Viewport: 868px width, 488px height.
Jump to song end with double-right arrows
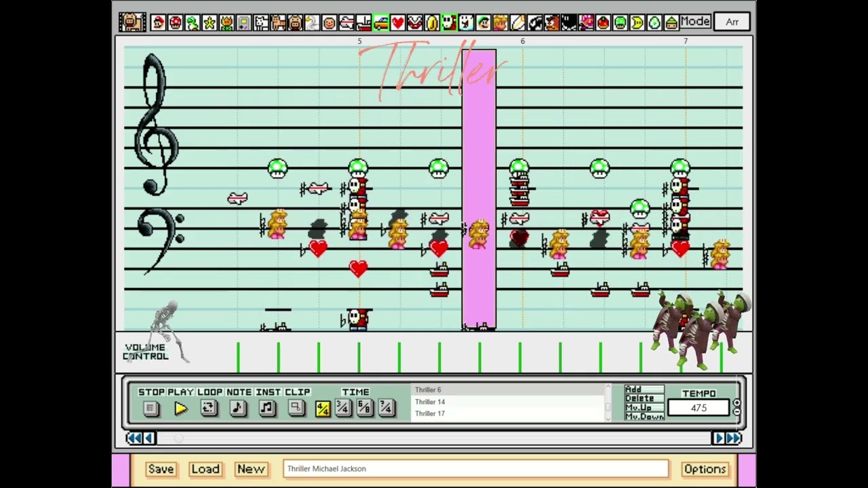734,439
